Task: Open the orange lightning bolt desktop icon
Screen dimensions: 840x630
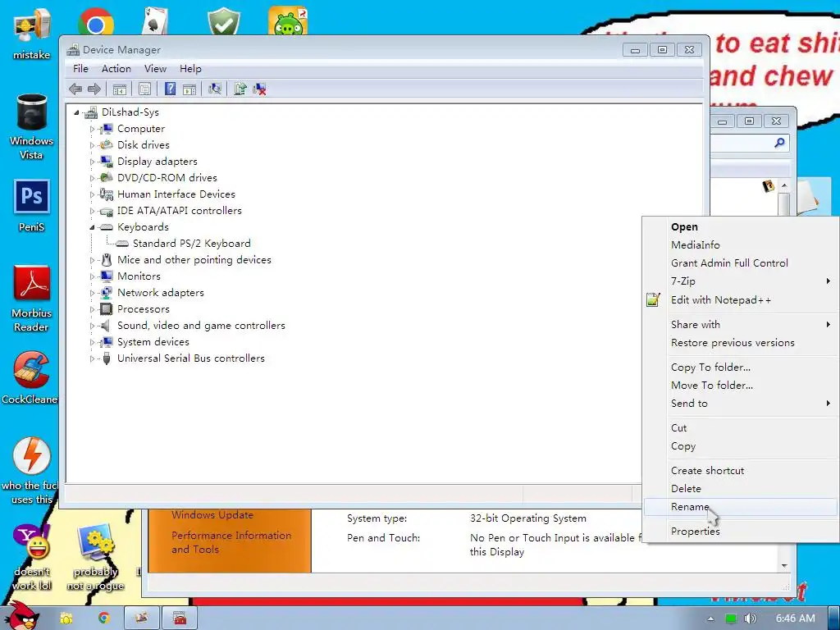Action: 30,470
